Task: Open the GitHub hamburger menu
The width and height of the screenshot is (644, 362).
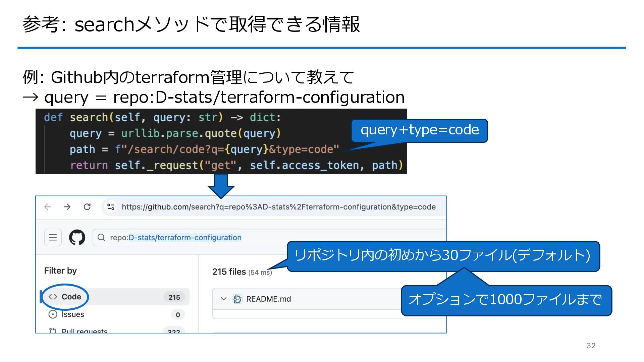Action: 53,238
